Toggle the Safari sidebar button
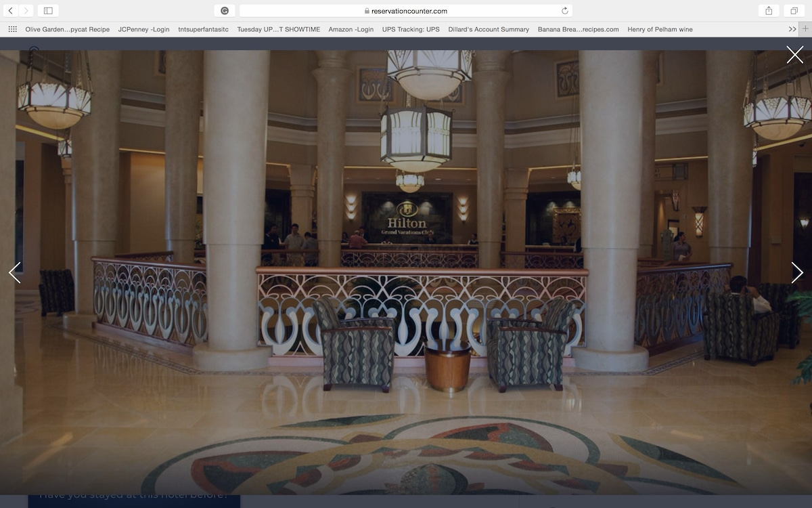The image size is (812, 508). 48,11
